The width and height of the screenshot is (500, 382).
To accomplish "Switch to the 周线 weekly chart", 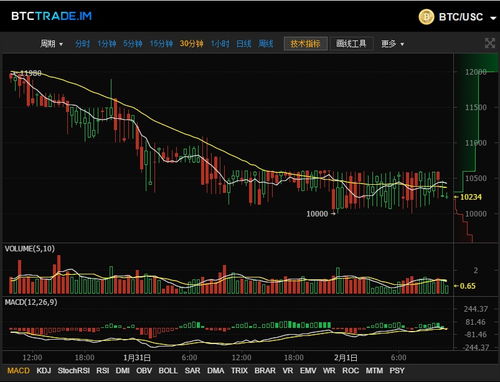I will coord(266,44).
